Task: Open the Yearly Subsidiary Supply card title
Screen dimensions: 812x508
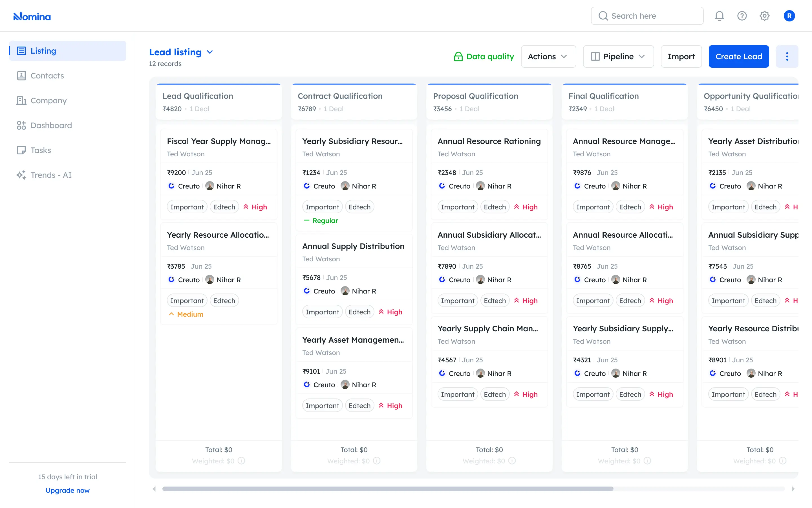Action: coord(623,328)
